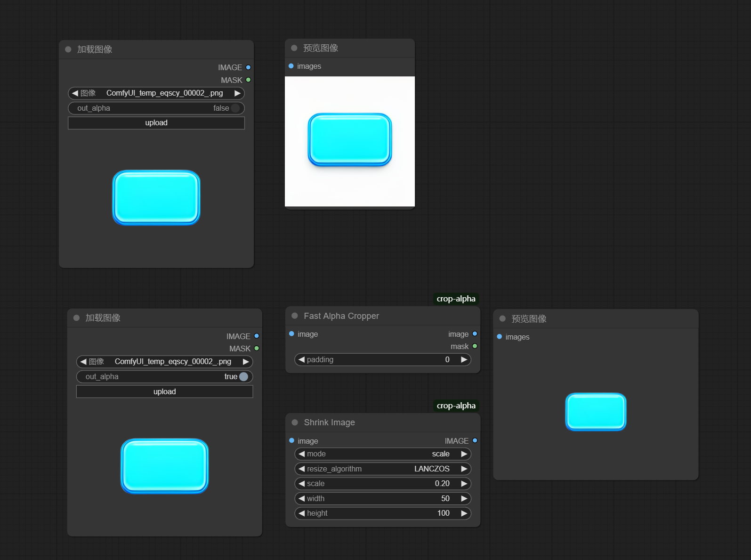Open image file dropdown in bottom 加载图像 node
The height and width of the screenshot is (560, 751).
[165, 362]
